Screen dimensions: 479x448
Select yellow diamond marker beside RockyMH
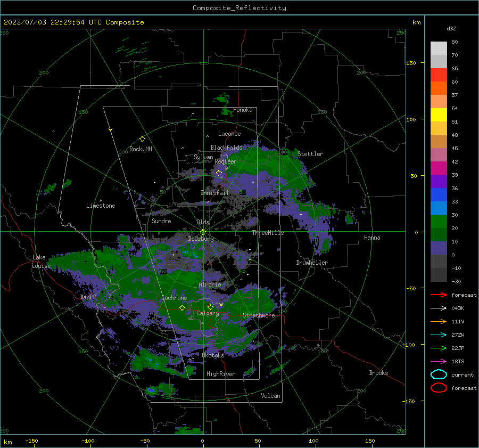pos(142,139)
